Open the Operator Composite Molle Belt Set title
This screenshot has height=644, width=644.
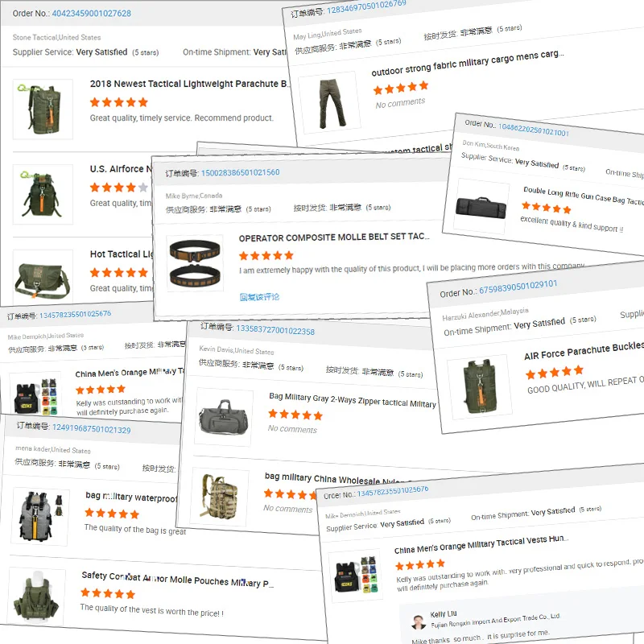[334, 237]
